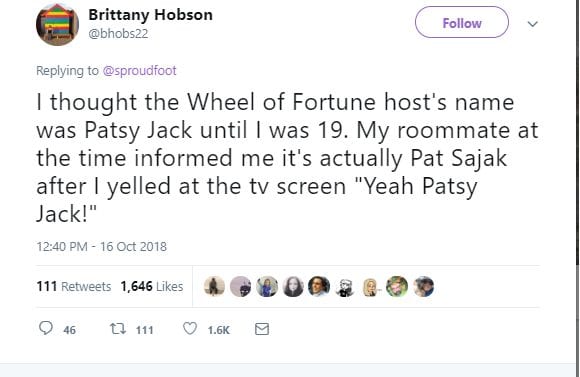View the 1,646 Likes list

click(x=152, y=286)
